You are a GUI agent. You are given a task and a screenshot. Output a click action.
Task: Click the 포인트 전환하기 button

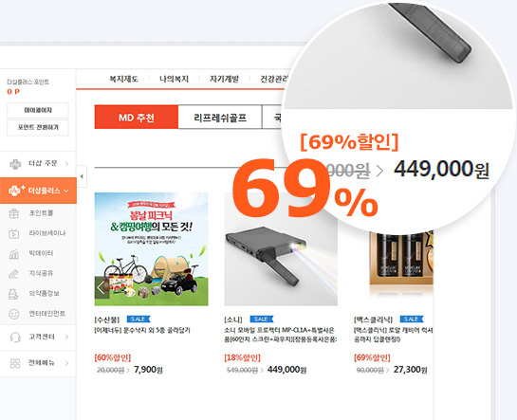click(38, 127)
